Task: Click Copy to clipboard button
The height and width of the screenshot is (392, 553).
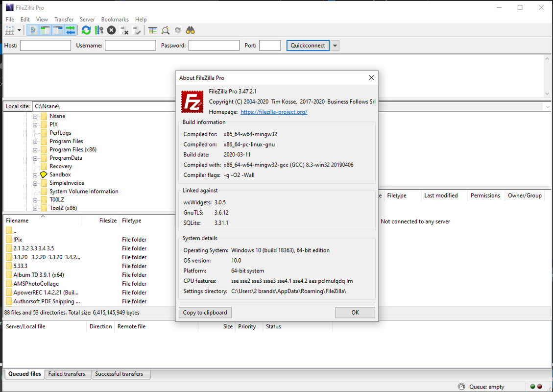Action: [205, 313]
